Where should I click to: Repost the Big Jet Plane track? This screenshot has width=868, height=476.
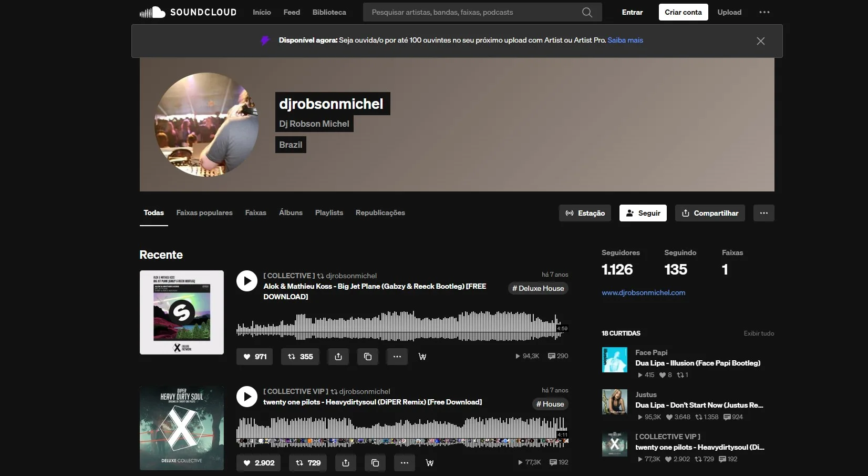pyautogui.click(x=300, y=357)
